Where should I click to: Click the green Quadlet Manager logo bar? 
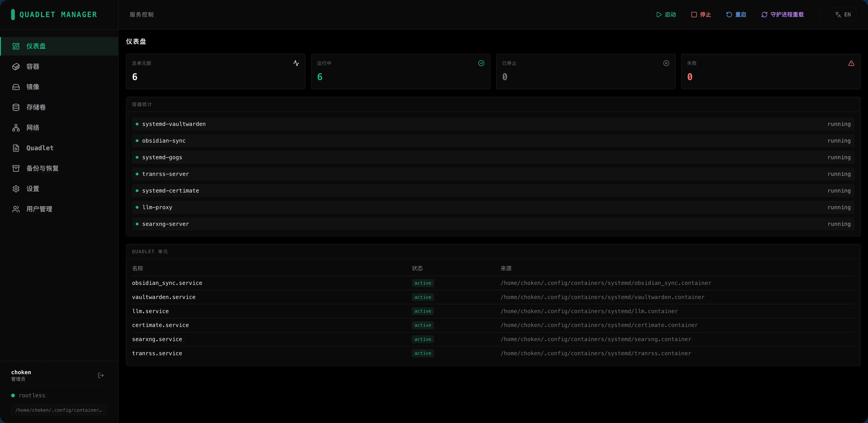tap(13, 15)
